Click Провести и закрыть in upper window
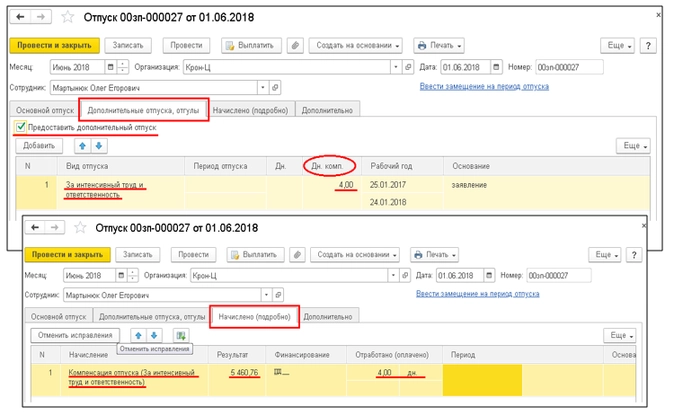 [55, 45]
